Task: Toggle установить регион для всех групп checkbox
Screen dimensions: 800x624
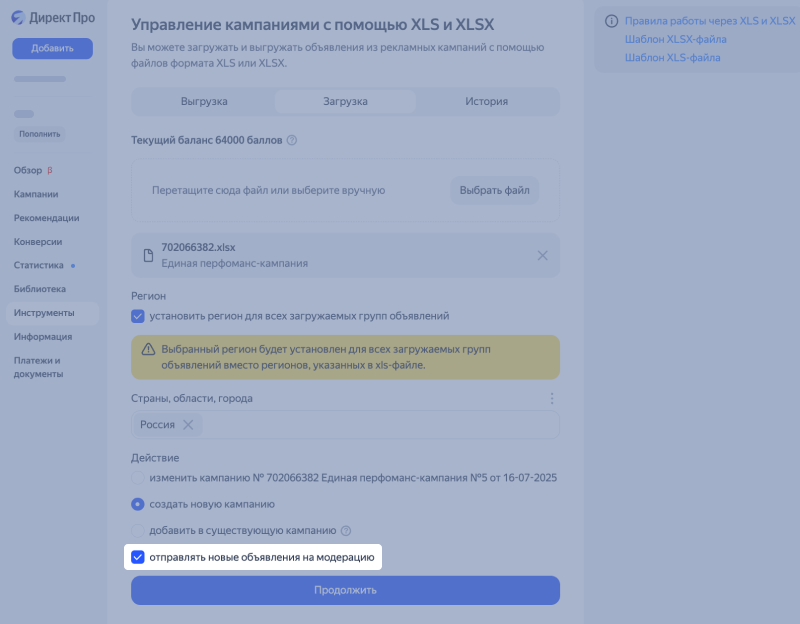Action: [138, 316]
